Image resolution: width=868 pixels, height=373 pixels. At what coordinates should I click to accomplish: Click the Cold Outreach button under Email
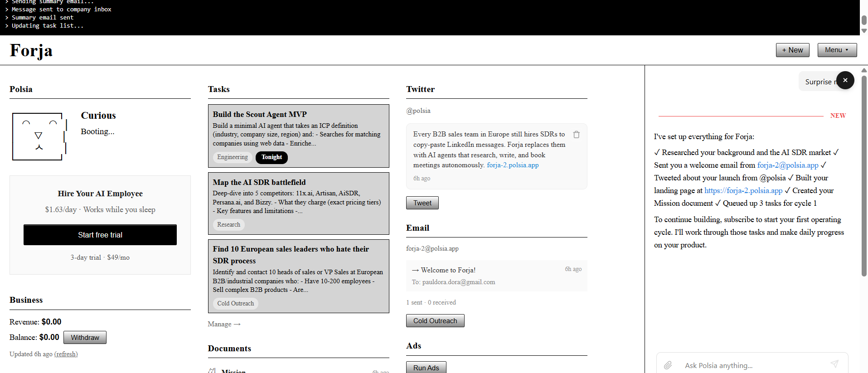click(x=435, y=321)
